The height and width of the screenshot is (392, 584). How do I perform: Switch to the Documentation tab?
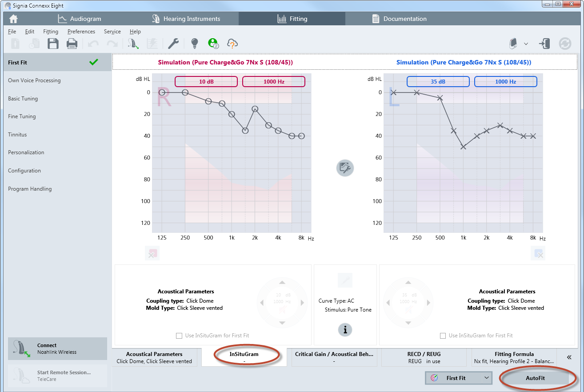tap(399, 19)
